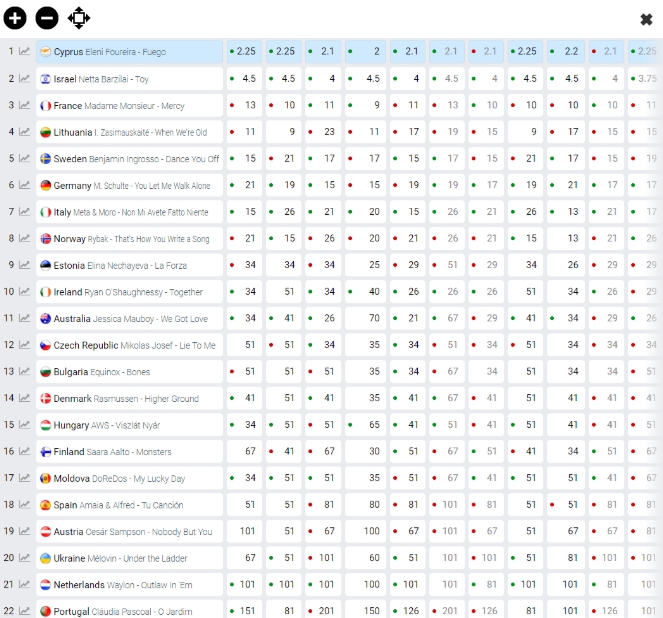663x618 pixels.
Task: Open the odds chart icon for Bulgaria
Action: [25, 371]
